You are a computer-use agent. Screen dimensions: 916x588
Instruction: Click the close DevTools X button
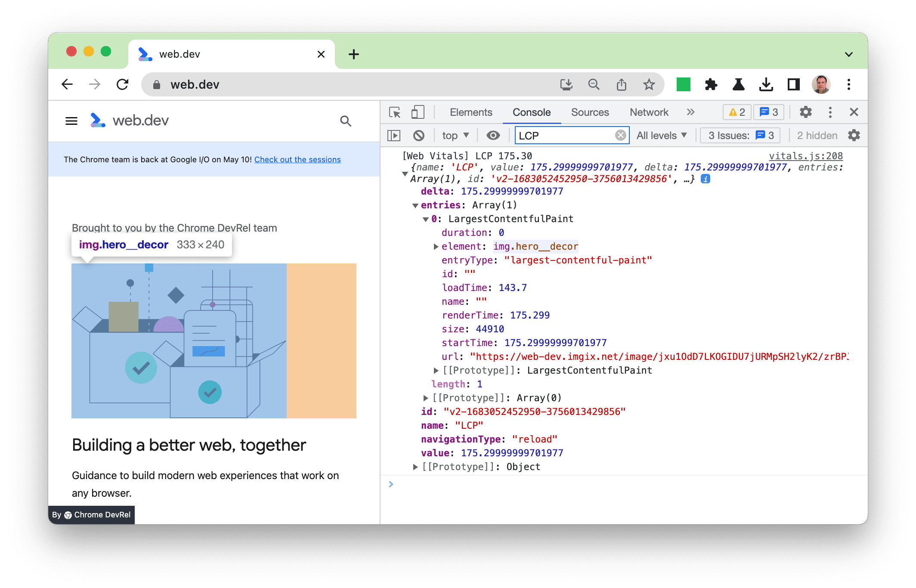(854, 112)
